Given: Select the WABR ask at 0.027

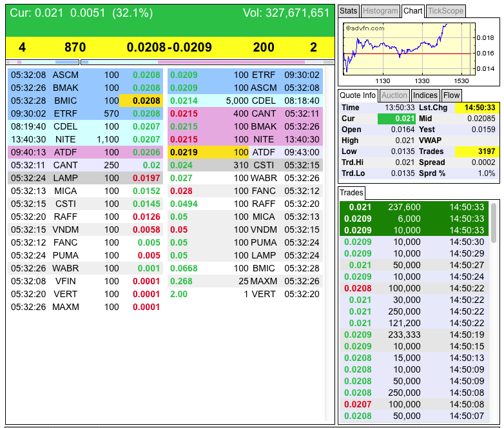Looking at the screenshot, I should 246,178.
